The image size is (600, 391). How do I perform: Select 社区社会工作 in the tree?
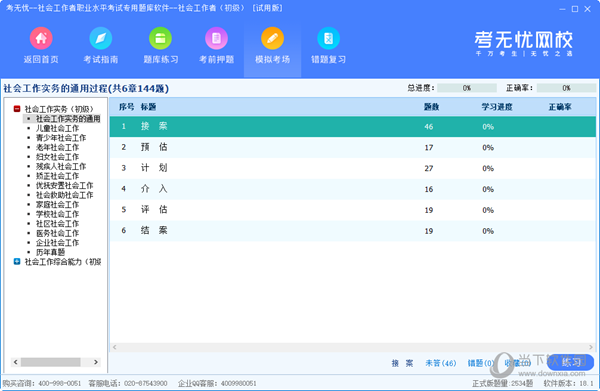57,224
